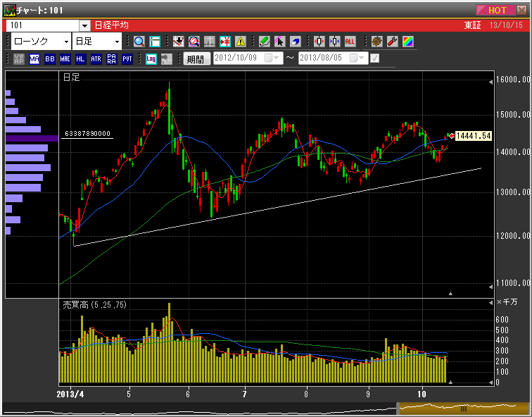Click the red ALL button icon
This screenshot has height=417, width=532.
[350, 42]
